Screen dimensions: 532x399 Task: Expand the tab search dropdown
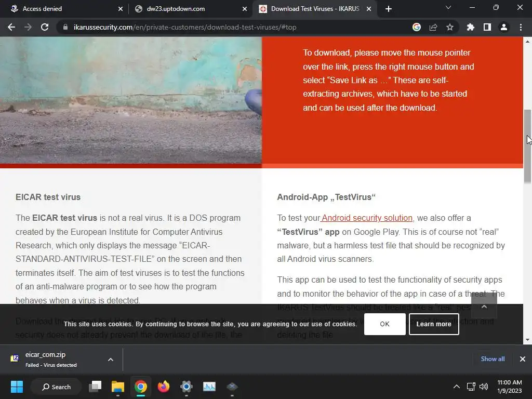pyautogui.click(x=448, y=7)
